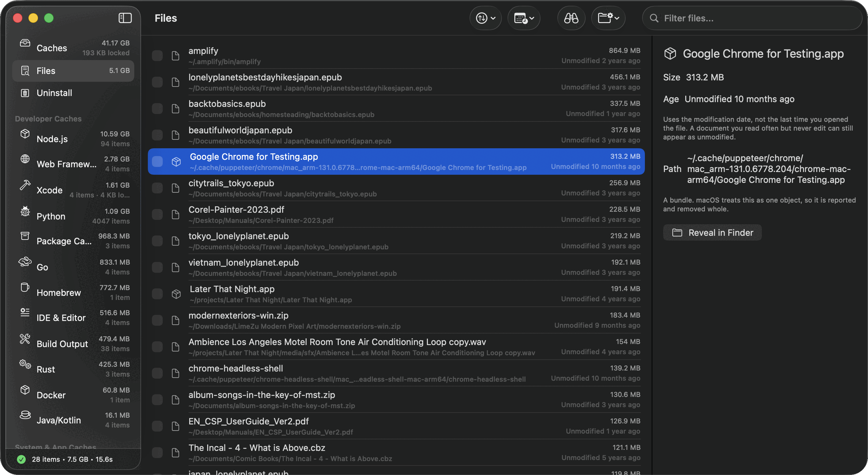
Task: Check the beautifulworldjapan.epub checkbox
Action: pyautogui.click(x=157, y=135)
